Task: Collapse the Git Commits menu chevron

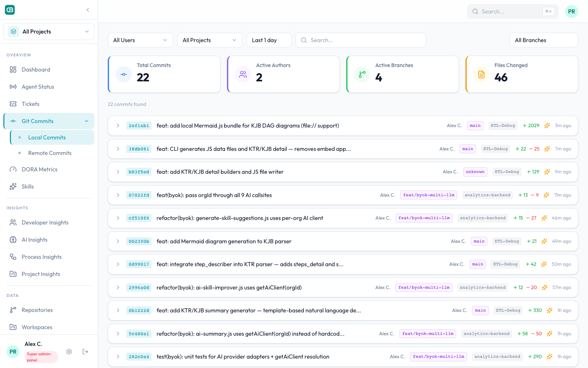Action: click(87, 121)
